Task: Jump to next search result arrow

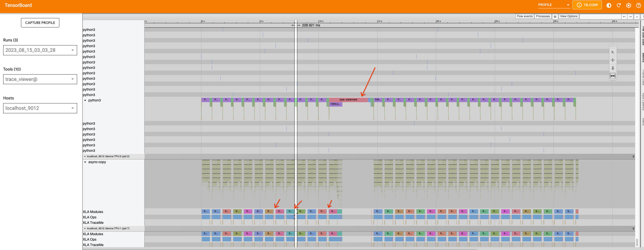Action: click(630, 17)
